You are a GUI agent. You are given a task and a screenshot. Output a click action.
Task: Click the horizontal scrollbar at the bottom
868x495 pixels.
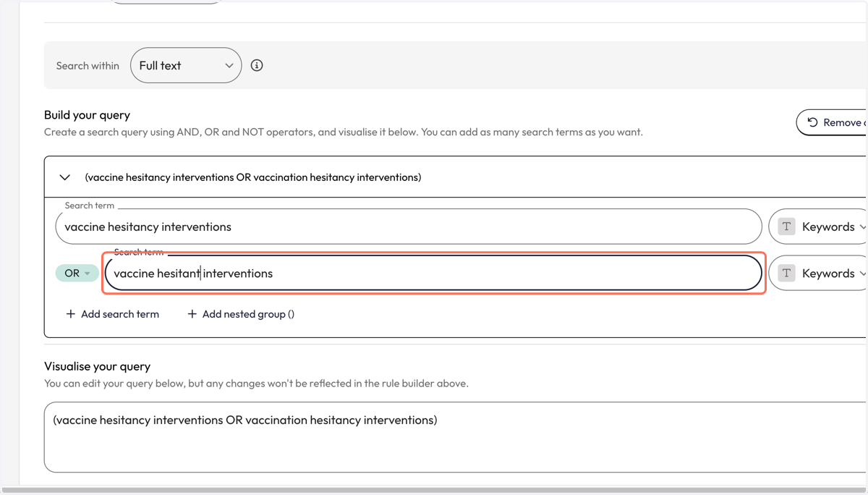pyautogui.click(x=434, y=490)
